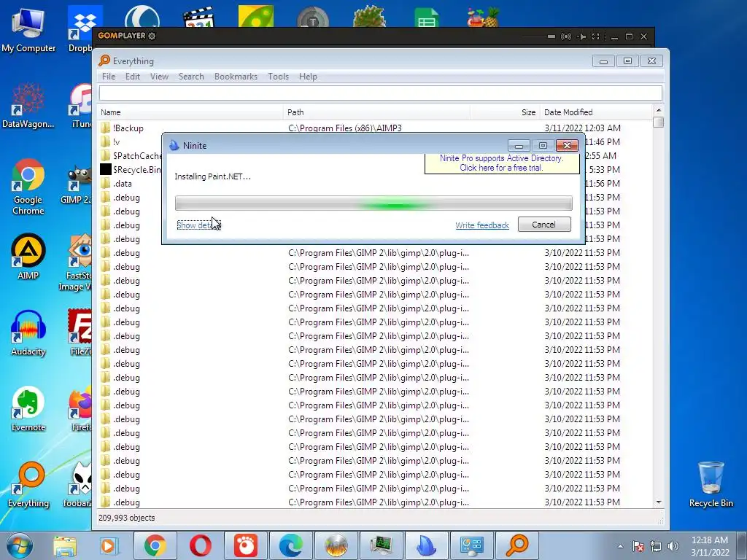Sort results by Size column header
Screen dimensions: 747x560
click(x=505, y=112)
